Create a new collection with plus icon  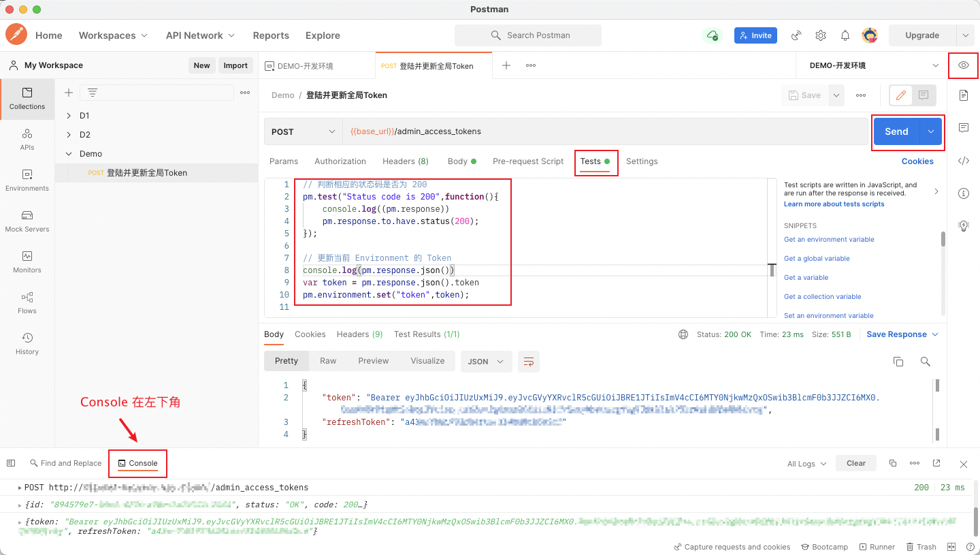click(68, 93)
